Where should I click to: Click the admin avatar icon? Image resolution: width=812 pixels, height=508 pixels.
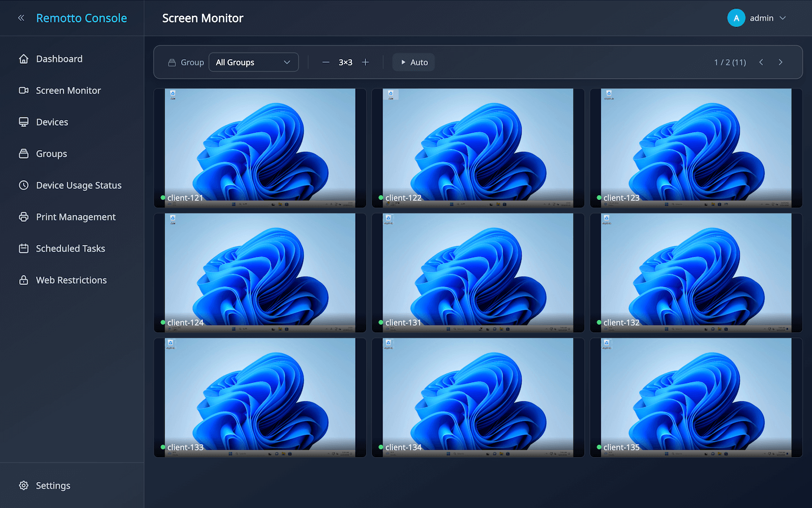pos(736,17)
